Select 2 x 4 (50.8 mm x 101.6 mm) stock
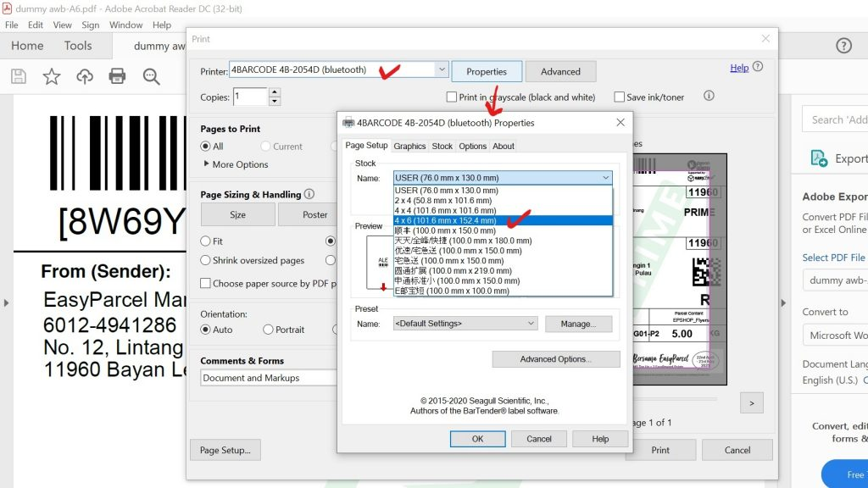Image resolution: width=868 pixels, height=488 pixels. pyautogui.click(x=503, y=200)
